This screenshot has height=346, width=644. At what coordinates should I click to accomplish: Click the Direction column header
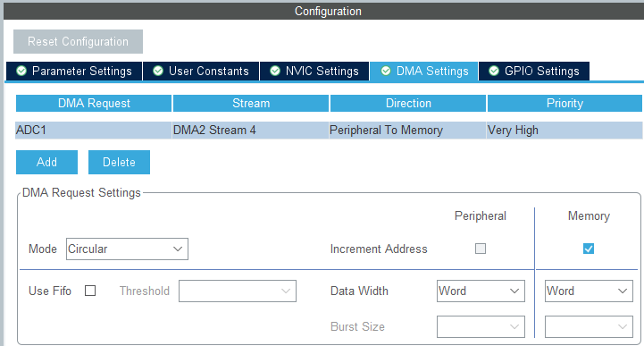point(408,103)
